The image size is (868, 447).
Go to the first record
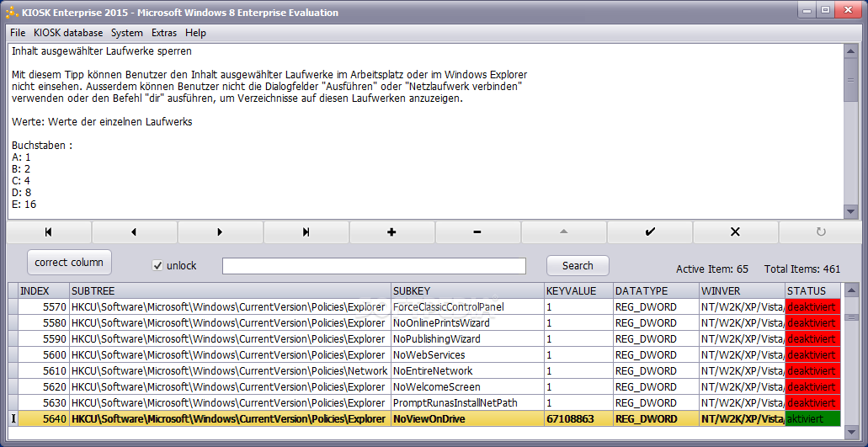click(x=49, y=232)
